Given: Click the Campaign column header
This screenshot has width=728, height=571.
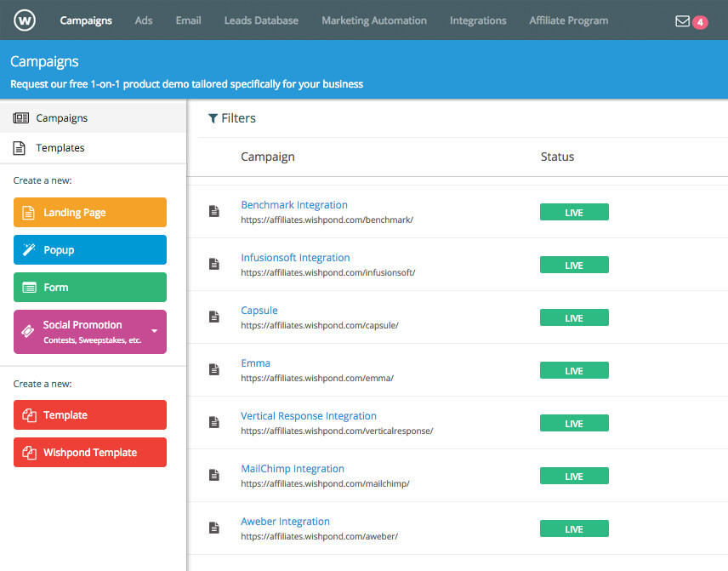Looking at the screenshot, I should pyautogui.click(x=267, y=157).
